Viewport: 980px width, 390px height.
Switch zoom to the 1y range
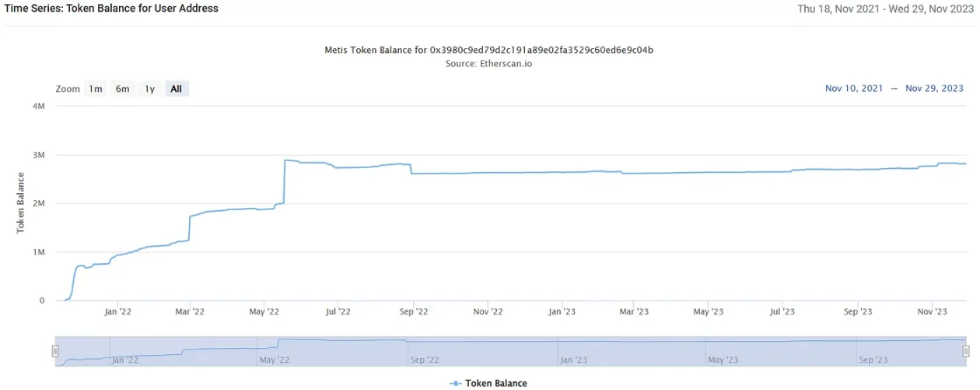[149, 89]
